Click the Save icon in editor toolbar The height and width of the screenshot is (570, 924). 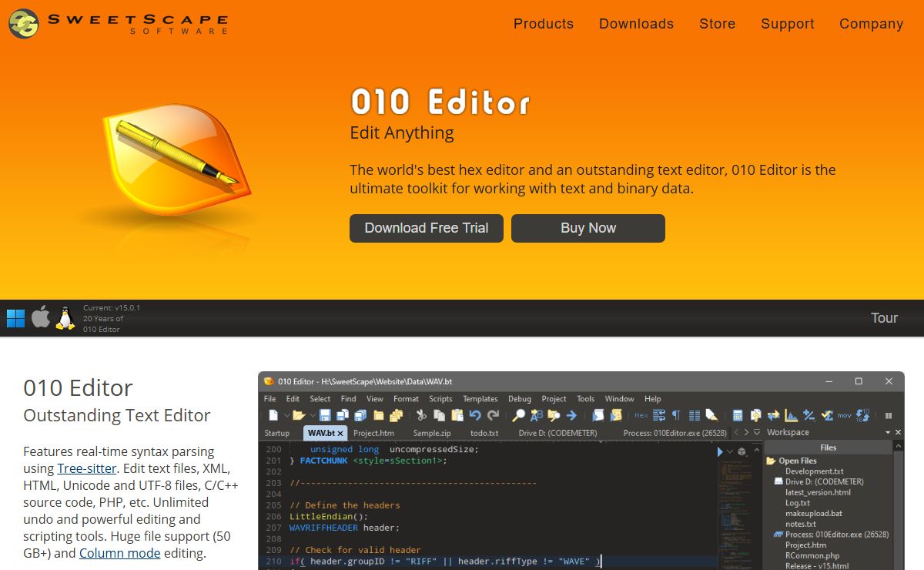click(x=325, y=415)
